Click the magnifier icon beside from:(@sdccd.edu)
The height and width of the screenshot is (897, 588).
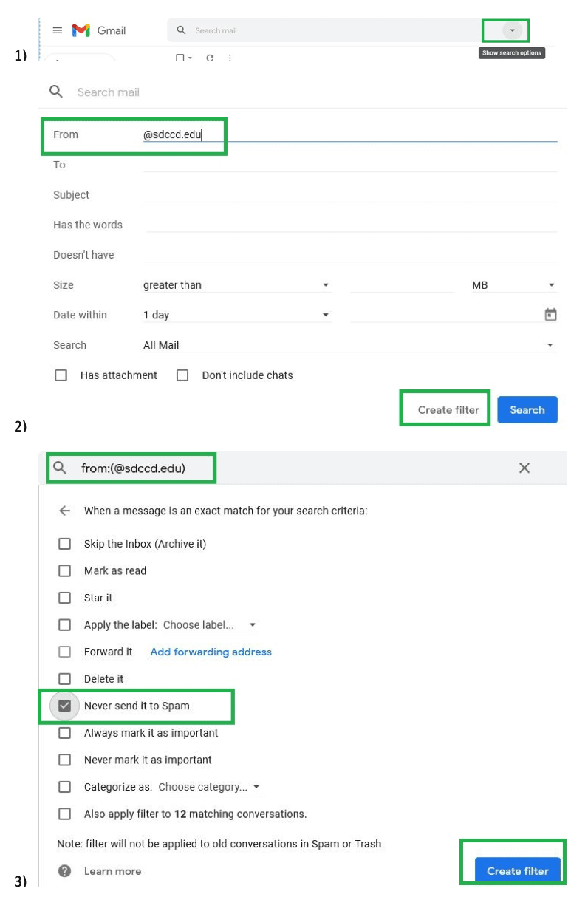(x=60, y=468)
